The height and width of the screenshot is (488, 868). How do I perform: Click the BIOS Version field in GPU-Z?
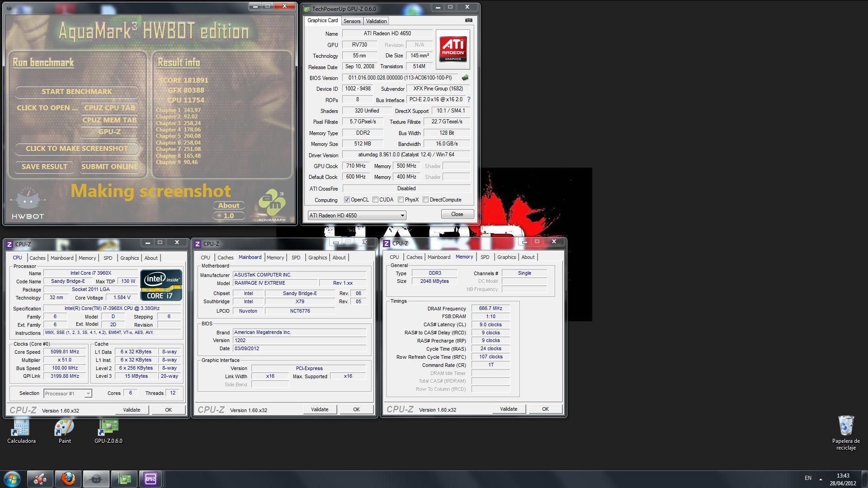tap(400, 78)
